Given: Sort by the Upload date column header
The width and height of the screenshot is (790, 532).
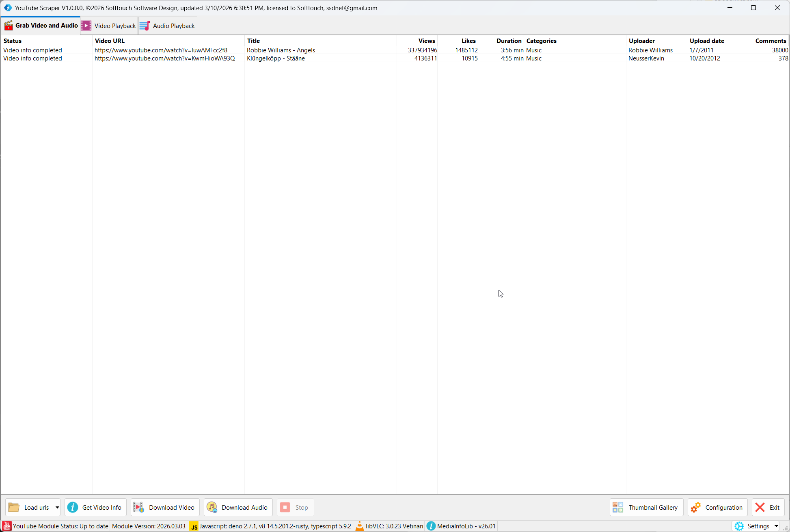Looking at the screenshot, I should coord(707,41).
